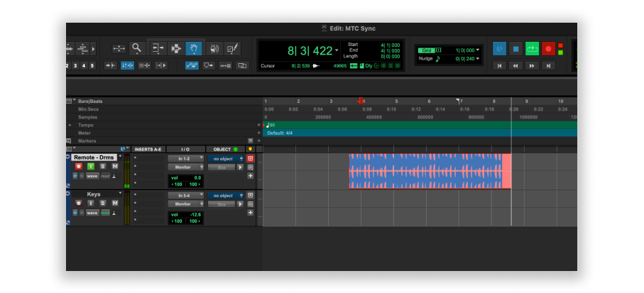Record-enable the Keys track
644x293 pixels.
click(x=78, y=203)
